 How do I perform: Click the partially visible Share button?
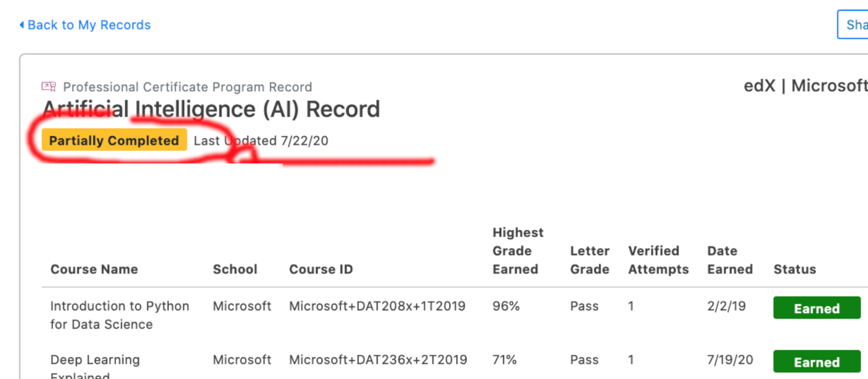pos(853,25)
